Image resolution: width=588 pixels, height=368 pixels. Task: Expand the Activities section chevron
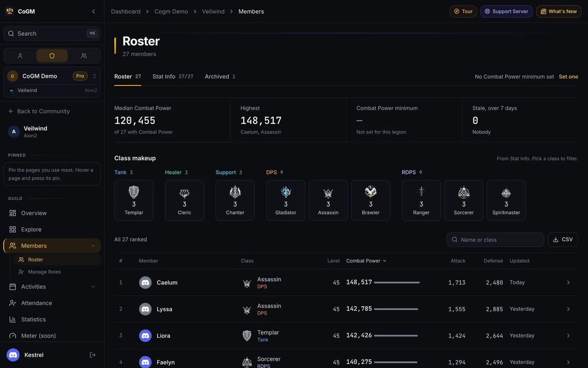[93, 287]
